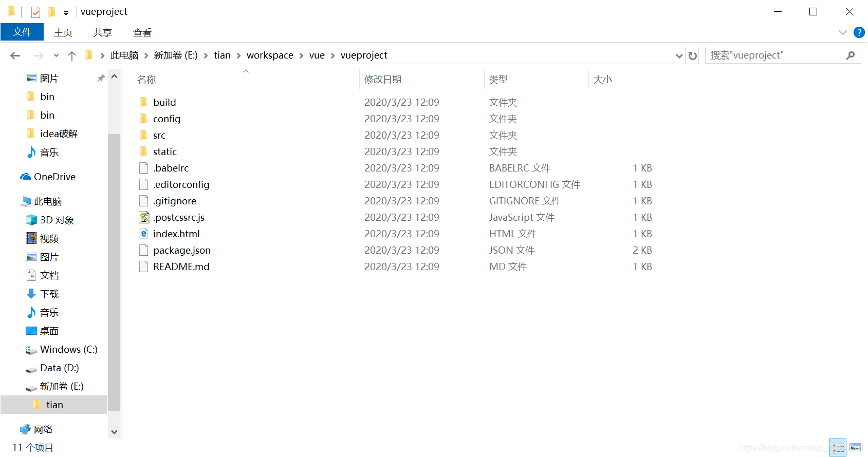The image size is (868, 457).
Task: Click tian in the address breadcrumb
Action: tap(222, 55)
